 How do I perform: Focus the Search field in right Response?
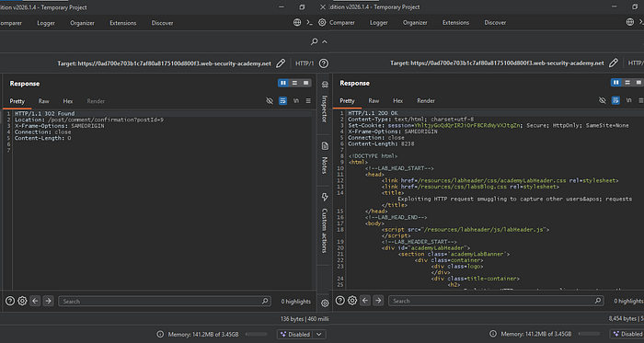[496, 301]
